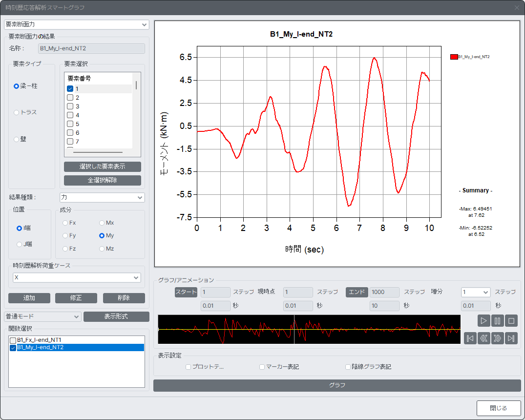This screenshot has height=420, width=525.
Task: Click the 名称 name input field
Action: click(91, 48)
